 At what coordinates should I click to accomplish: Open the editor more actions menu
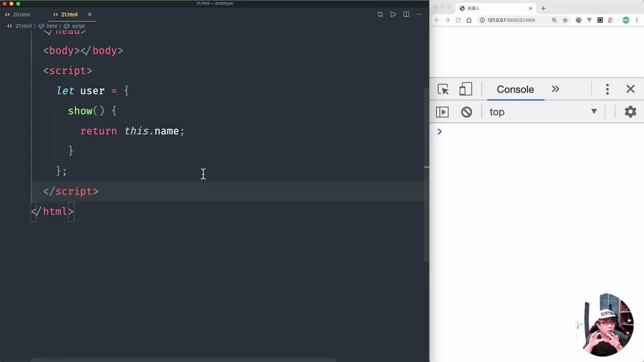[419, 15]
